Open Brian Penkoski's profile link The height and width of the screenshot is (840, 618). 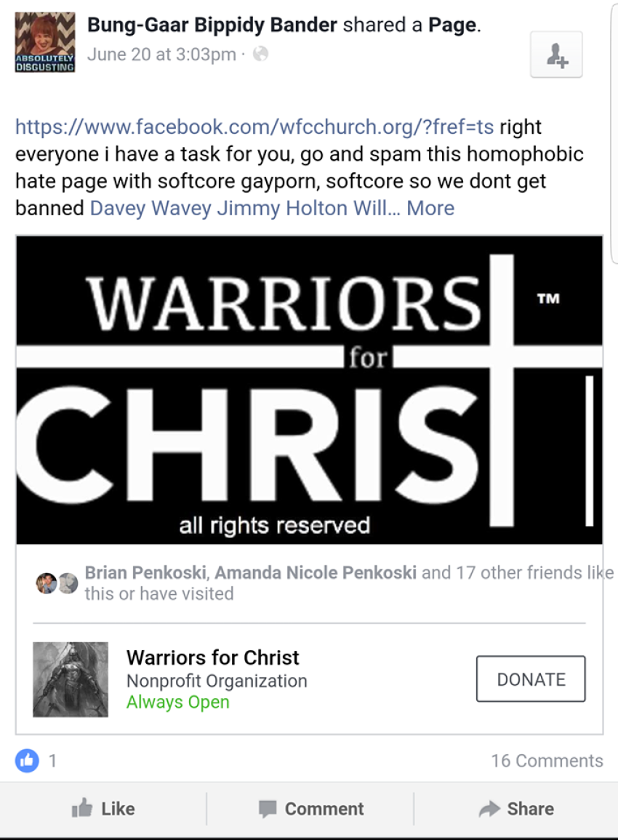(145, 572)
